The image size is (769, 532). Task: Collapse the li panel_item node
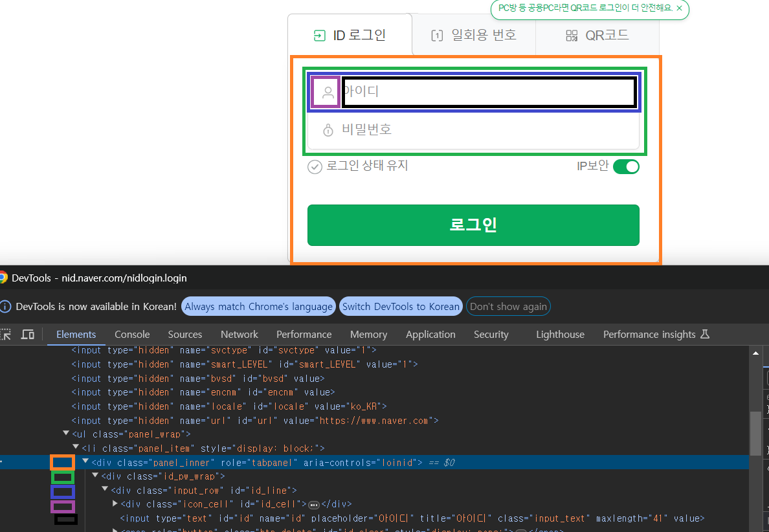point(76,447)
